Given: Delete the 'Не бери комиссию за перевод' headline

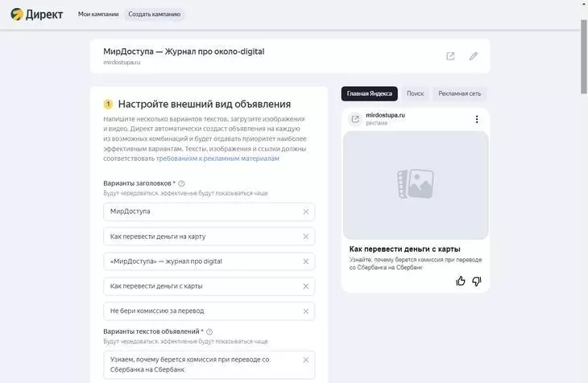Looking at the screenshot, I should 305,311.
